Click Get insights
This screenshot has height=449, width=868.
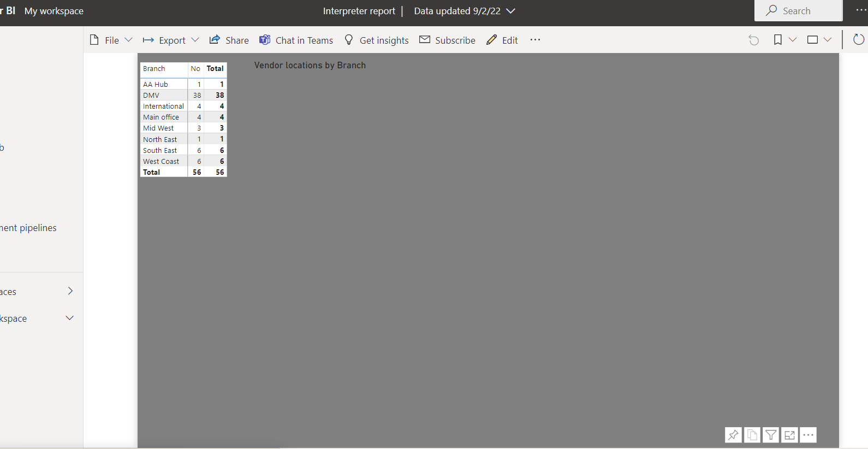pyautogui.click(x=377, y=40)
